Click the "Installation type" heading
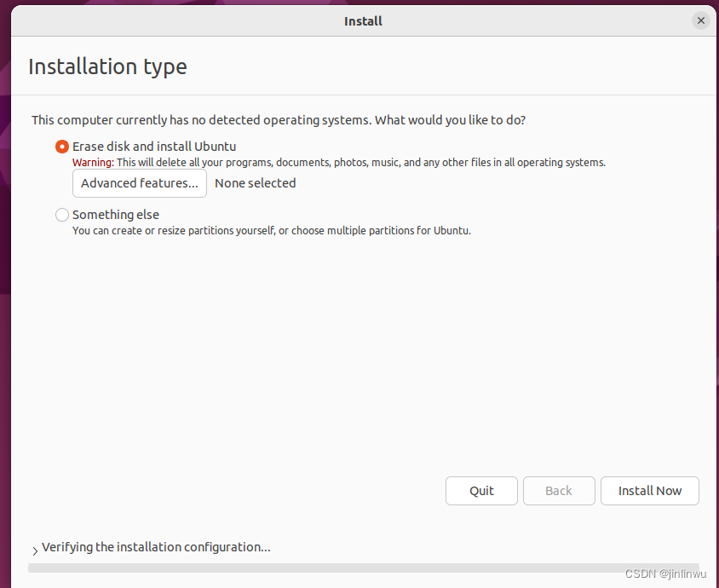 pyautogui.click(x=107, y=66)
